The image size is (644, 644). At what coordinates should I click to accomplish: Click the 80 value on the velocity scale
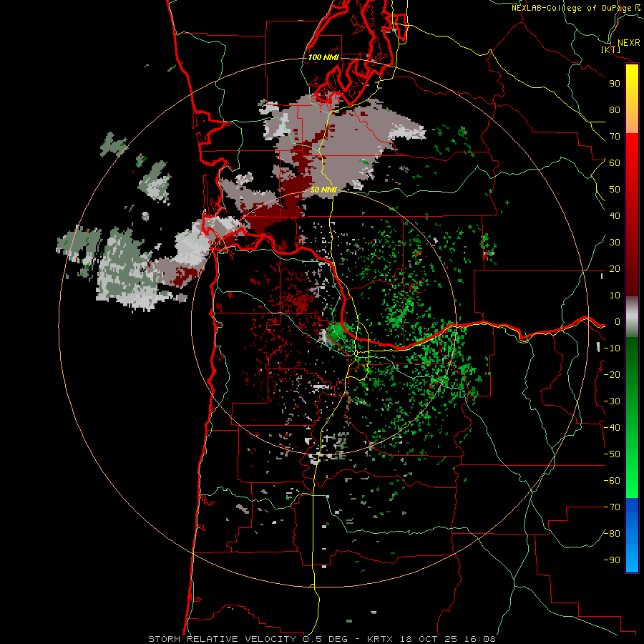tap(615, 109)
